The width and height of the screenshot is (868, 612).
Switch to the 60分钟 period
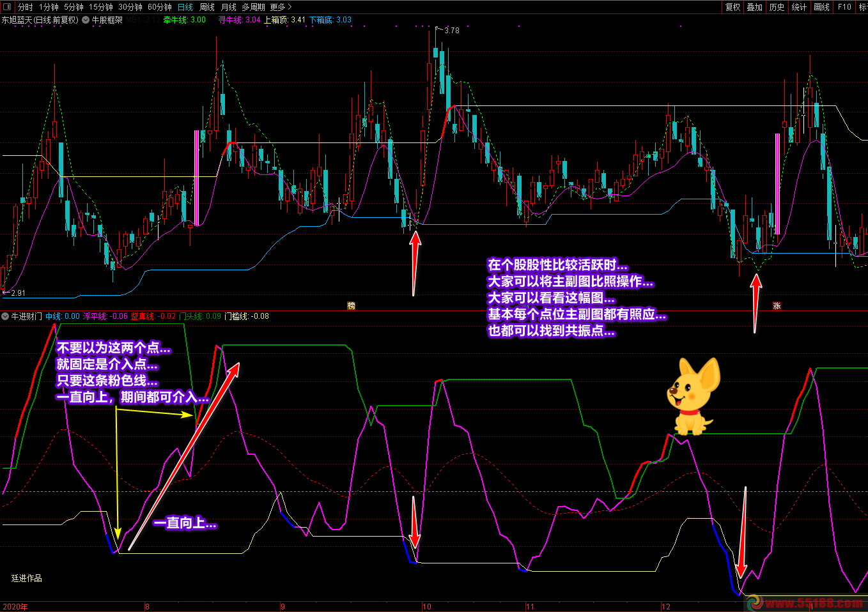(160, 7)
